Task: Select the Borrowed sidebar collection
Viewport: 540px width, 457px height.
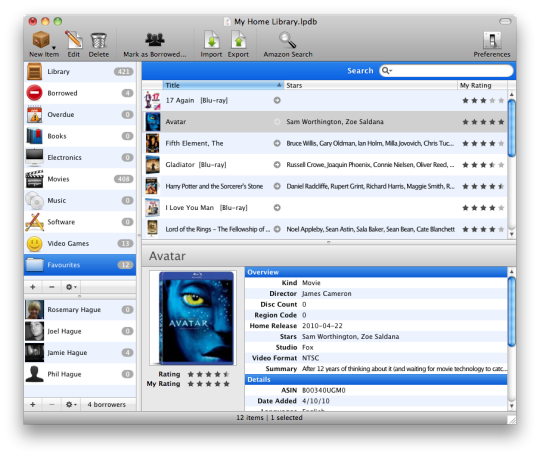Action: point(80,93)
